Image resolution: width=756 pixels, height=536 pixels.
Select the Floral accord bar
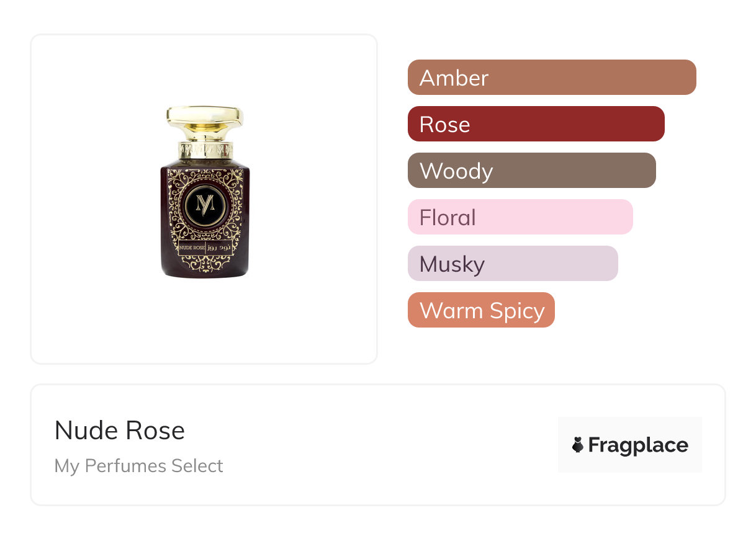(x=520, y=217)
